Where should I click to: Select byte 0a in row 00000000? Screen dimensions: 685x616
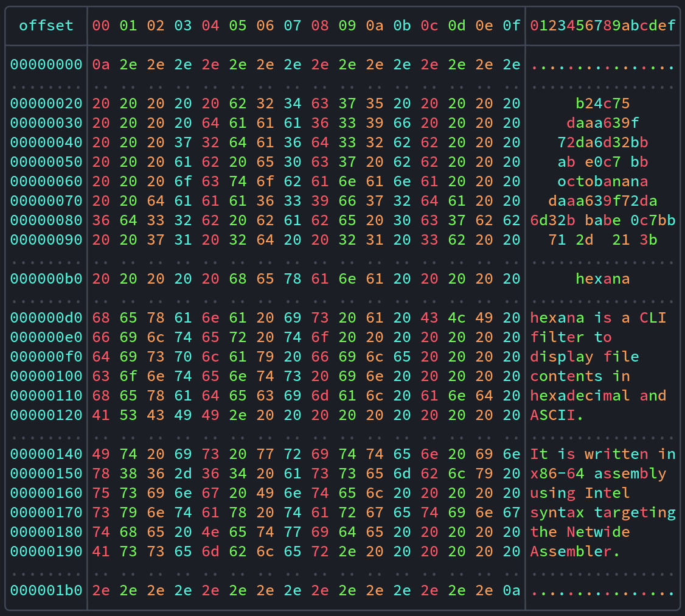(101, 65)
